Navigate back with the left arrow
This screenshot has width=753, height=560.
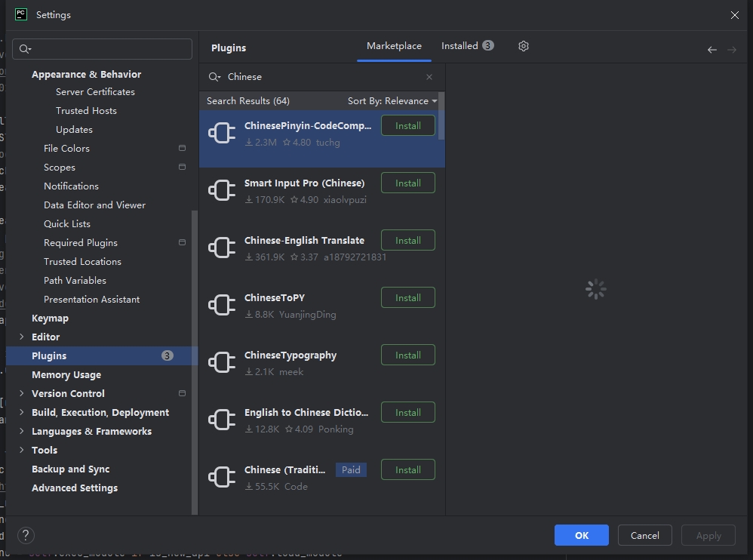click(712, 50)
